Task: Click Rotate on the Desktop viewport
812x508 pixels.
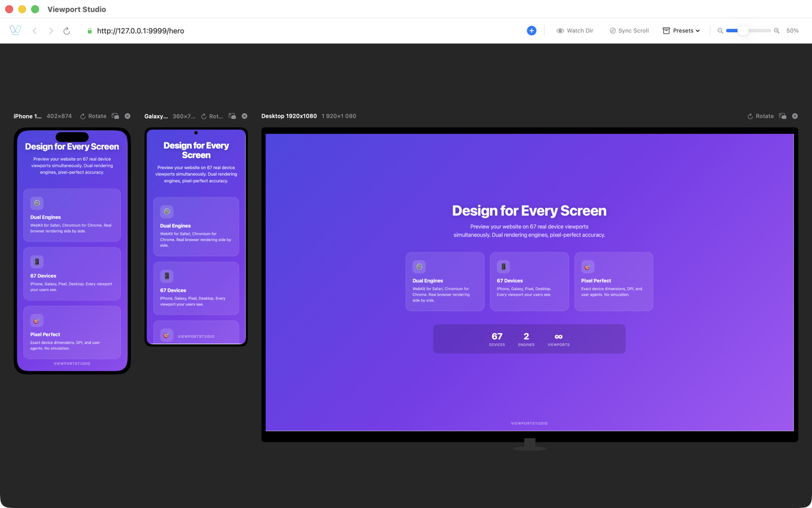Action: [761, 116]
